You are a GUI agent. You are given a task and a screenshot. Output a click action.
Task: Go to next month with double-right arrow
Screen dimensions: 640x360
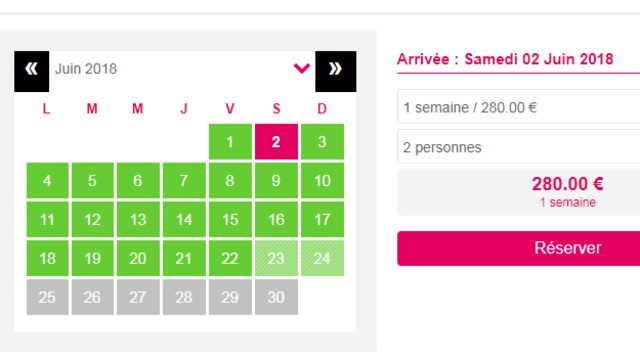click(336, 71)
